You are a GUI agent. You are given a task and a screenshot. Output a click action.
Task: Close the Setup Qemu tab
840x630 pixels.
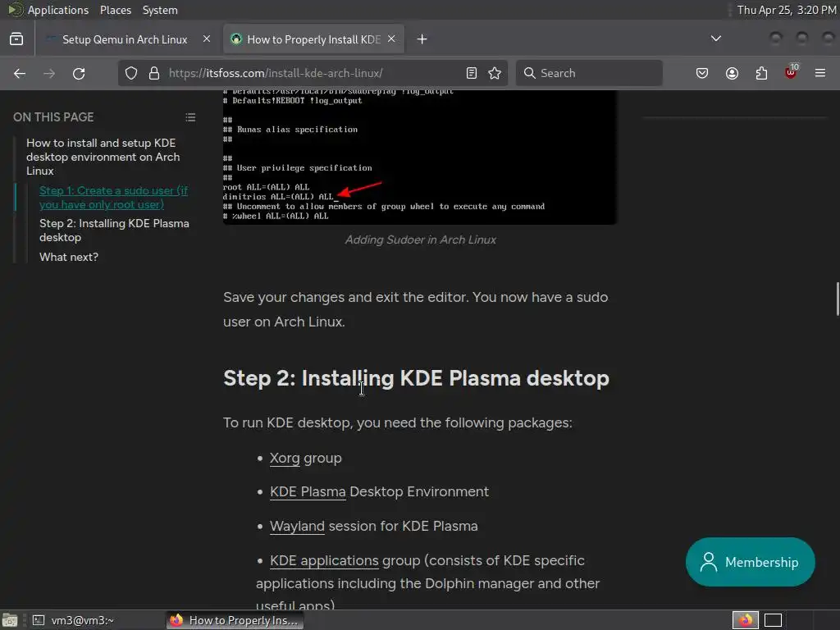click(x=207, y=39)
